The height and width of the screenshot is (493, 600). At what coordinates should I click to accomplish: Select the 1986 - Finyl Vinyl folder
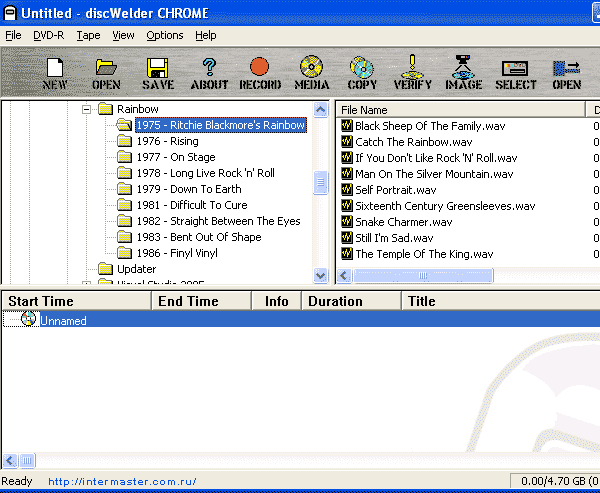177,254
